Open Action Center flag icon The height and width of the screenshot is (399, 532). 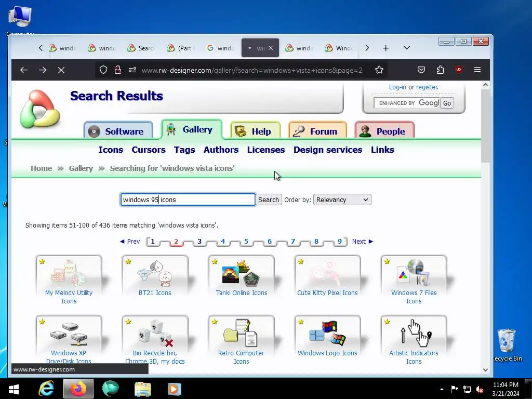454,389
